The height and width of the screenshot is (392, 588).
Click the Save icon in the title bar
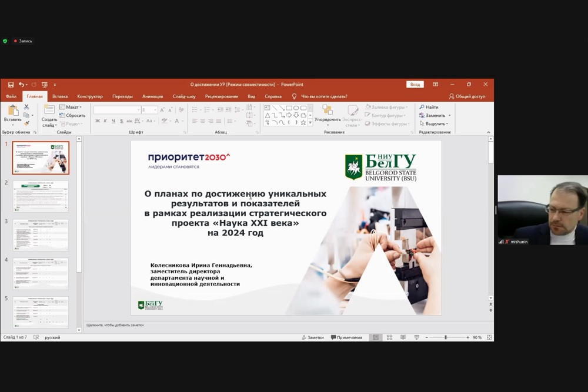[x=11, y=85]
